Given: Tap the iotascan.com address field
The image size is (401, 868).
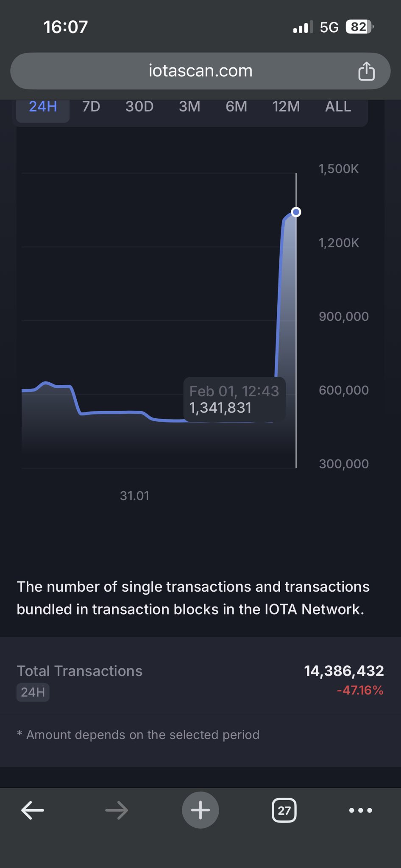Looking at the screenshot, I should [200, 71].
